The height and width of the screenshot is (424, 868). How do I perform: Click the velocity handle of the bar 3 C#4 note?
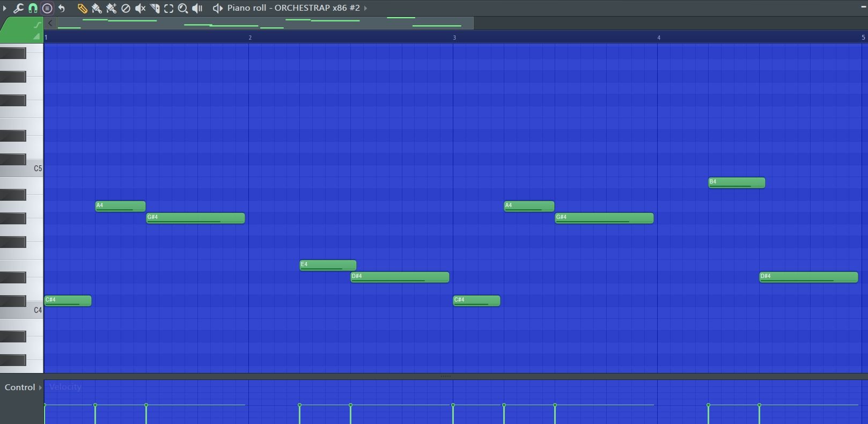pyautogui.click(x=453, y=405)
